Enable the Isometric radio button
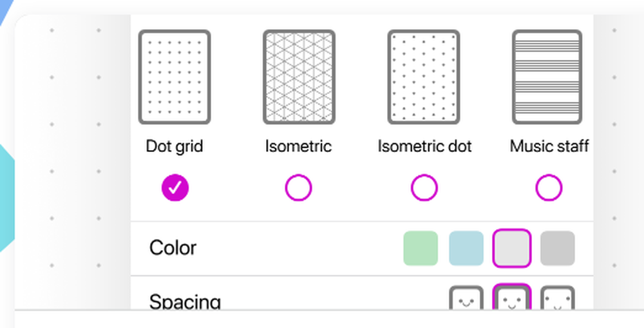Screen dimensions: 644x328 tap(299, 188)
